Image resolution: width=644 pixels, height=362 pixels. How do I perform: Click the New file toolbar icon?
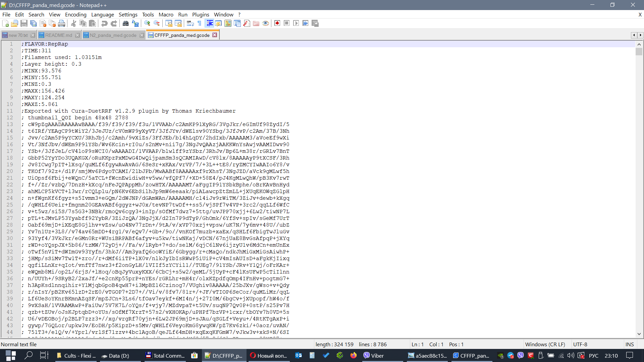click(5, 23)
